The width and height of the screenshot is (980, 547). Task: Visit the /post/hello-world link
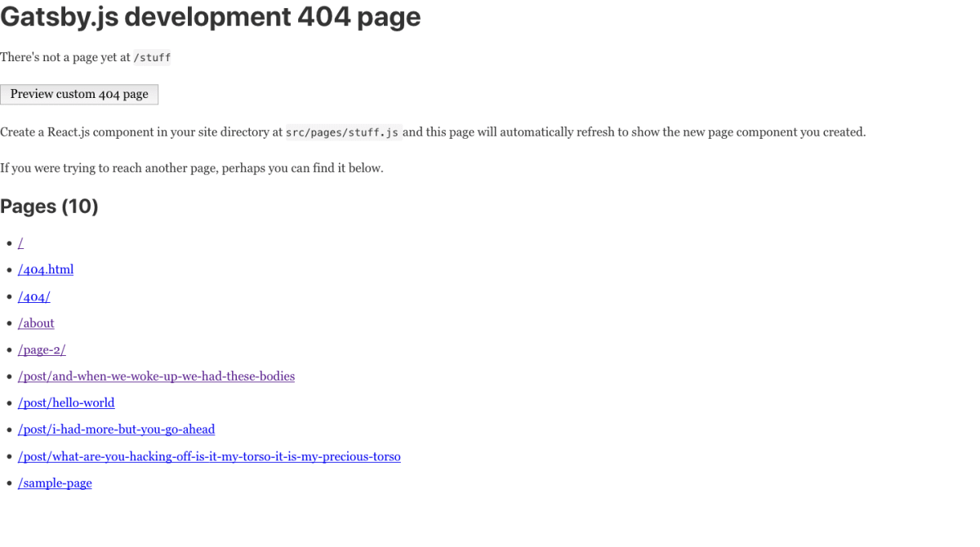[x=66, y=403]
